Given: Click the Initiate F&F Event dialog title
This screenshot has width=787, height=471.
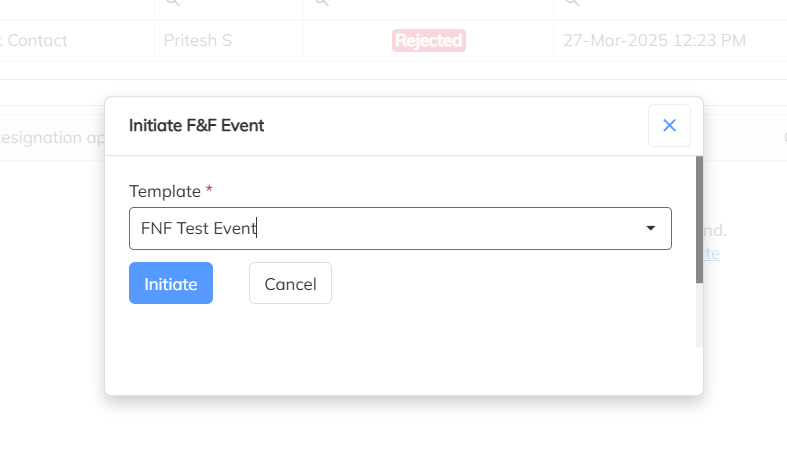Looking at the screenshot, I should pos(196,125).
